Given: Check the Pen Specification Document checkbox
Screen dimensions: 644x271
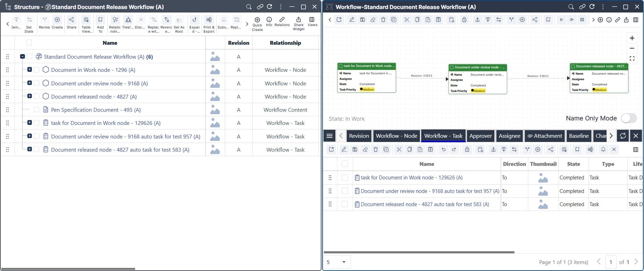Looking at the screenshot, I should (x=36, y=110).
